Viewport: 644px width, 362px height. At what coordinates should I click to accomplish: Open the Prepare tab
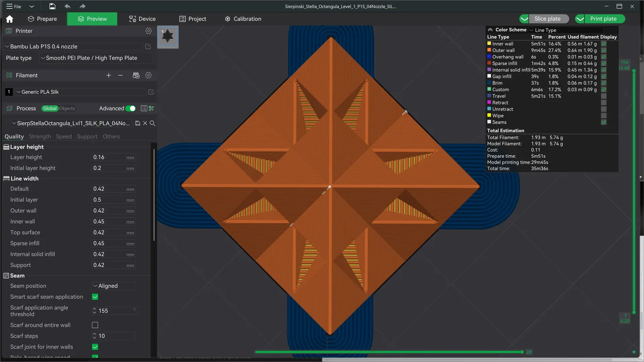click(x=42, y=19)
